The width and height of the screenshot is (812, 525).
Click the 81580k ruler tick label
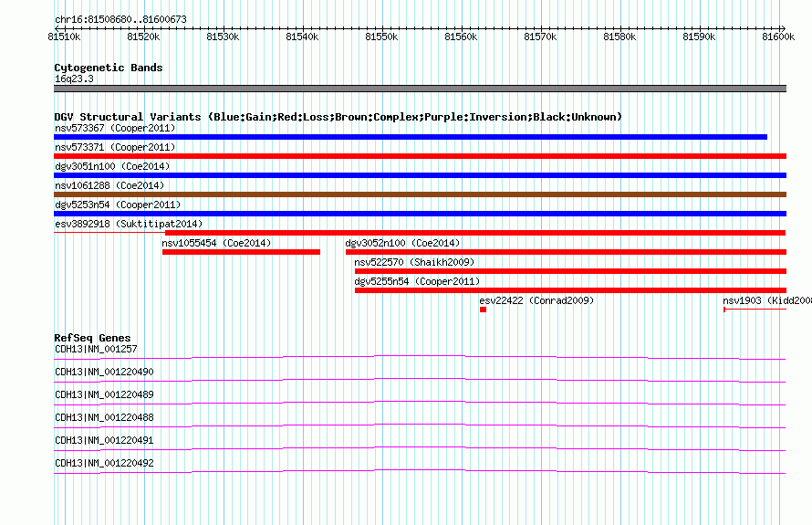(x=619, y=37)
